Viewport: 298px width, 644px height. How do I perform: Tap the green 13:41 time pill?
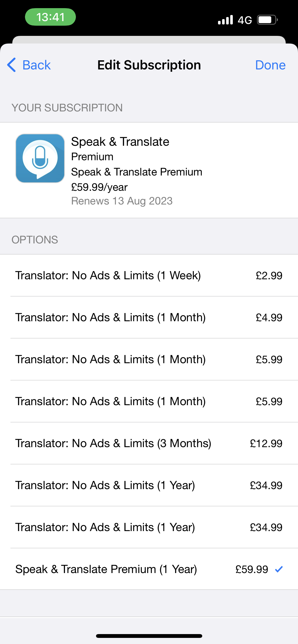coord(50,17)
